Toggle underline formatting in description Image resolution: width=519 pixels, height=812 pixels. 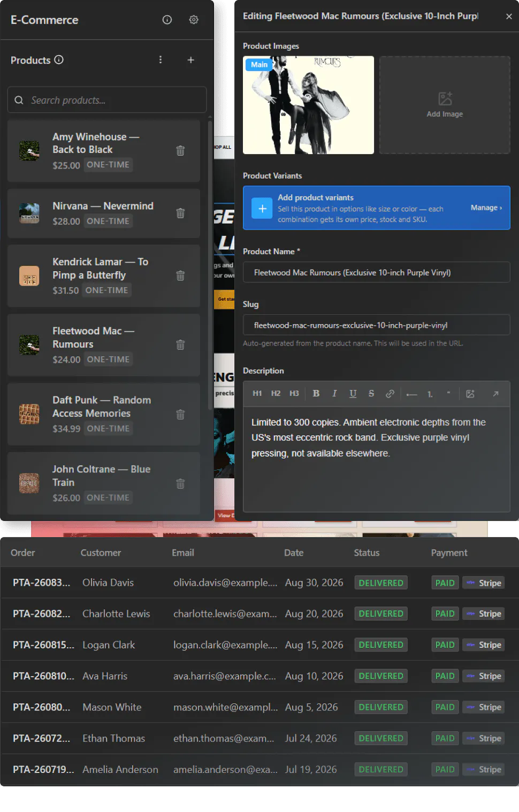point(353,394)
